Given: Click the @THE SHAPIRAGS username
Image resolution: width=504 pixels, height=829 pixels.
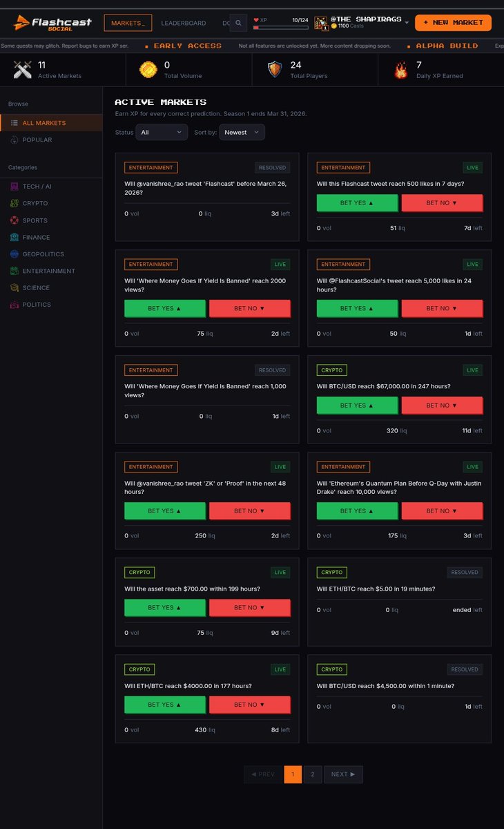Looking at the screenshot, I should tap(366, 19).
